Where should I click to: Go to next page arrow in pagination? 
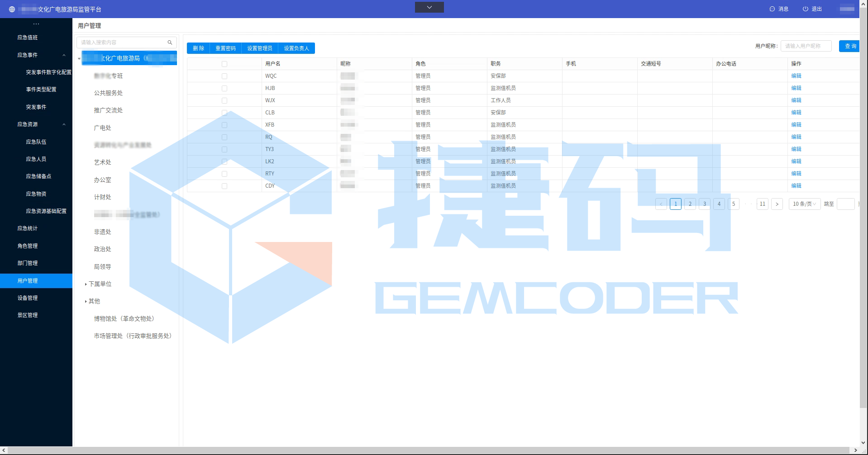point(777,204)
